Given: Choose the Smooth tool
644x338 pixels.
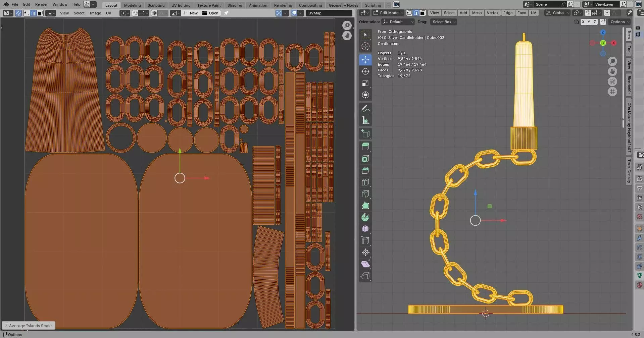Looking at the screenshot, I should [x=365, y=229].
